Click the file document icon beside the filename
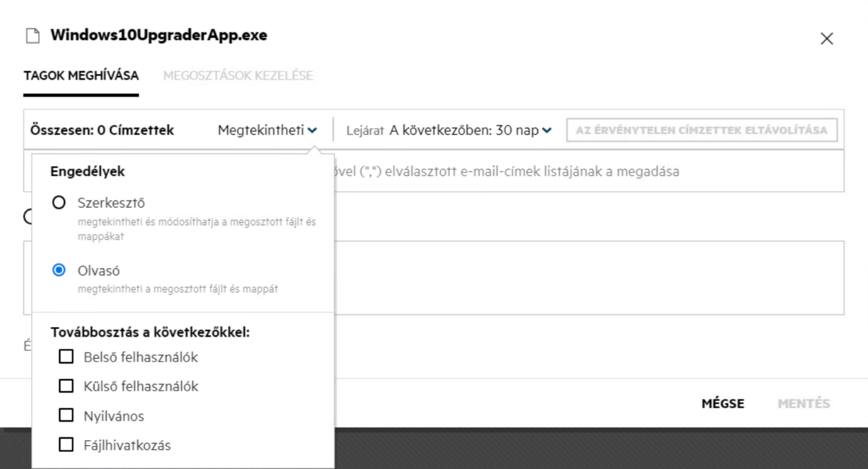The height and width of the screenshot is (469, 868). [x=33, y=36]
